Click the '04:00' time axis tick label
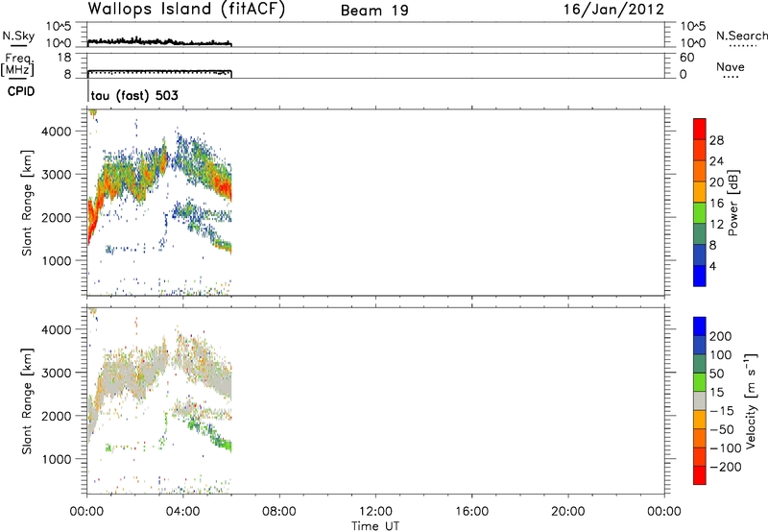 click(183, 512)
